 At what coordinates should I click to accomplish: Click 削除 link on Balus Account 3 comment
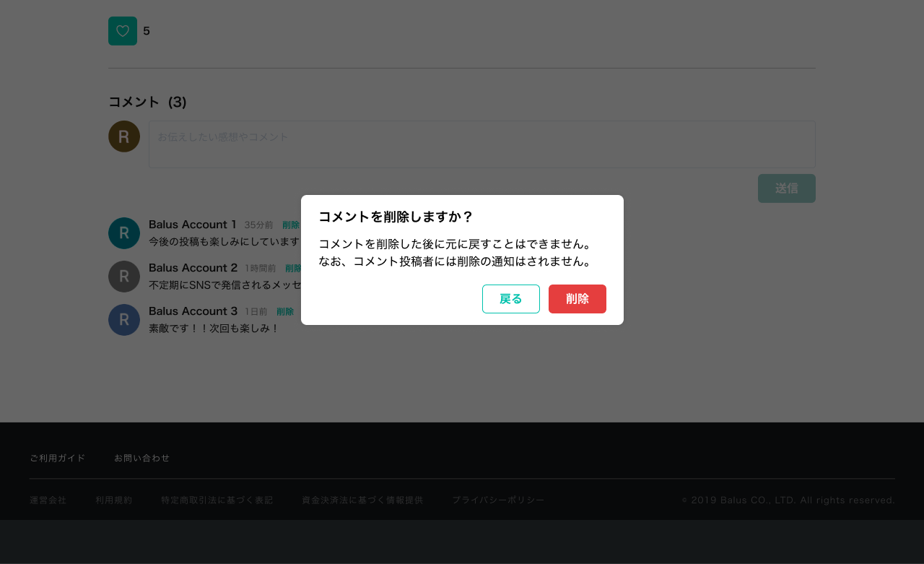coord(285,312)
